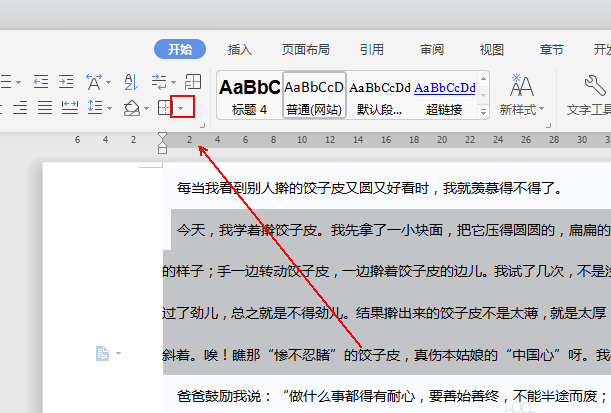Go to the 审阅 tab

click(432, 49)
